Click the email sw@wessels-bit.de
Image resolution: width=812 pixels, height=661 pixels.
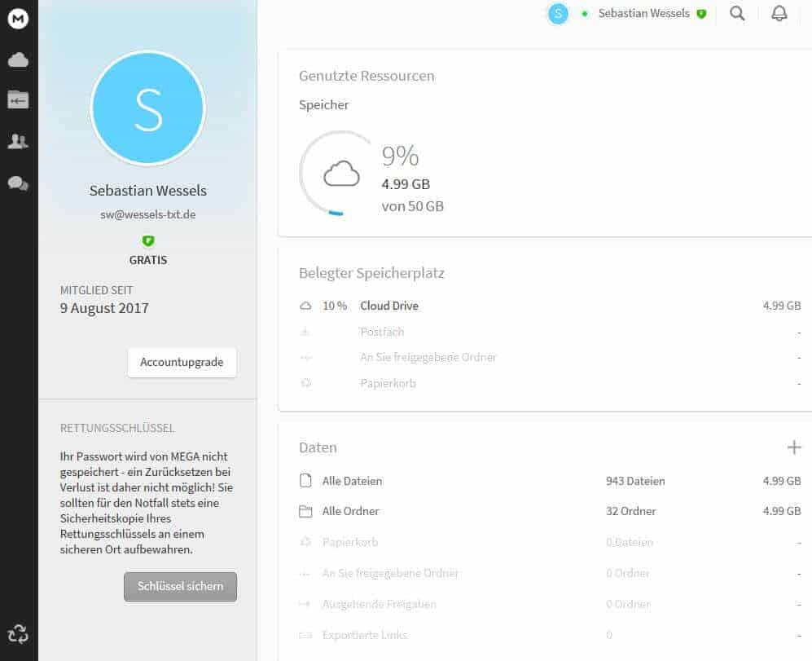pos(148,214)
